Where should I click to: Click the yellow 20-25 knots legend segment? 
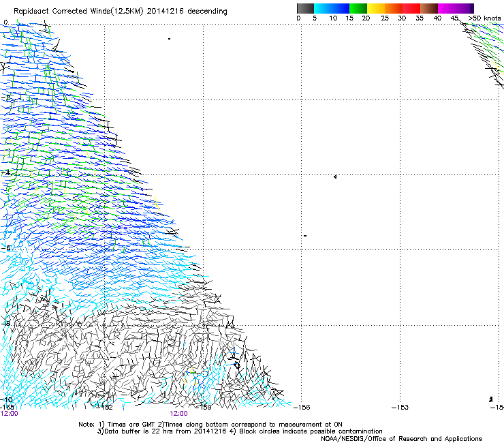click(376, 8)
